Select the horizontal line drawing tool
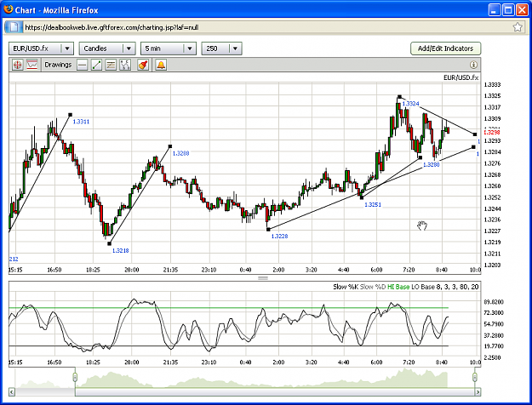 click(x=82, y=65)
